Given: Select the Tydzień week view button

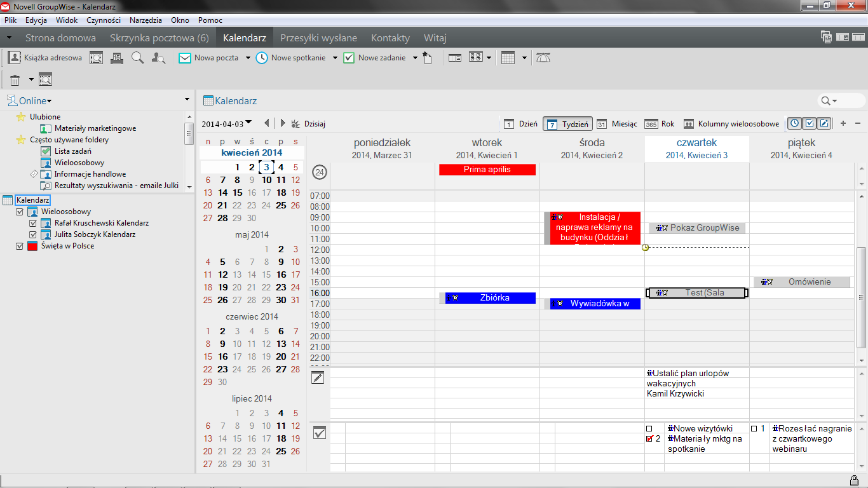Looking at the screenshot, I should pyautogui.click(x=568, y=124).
